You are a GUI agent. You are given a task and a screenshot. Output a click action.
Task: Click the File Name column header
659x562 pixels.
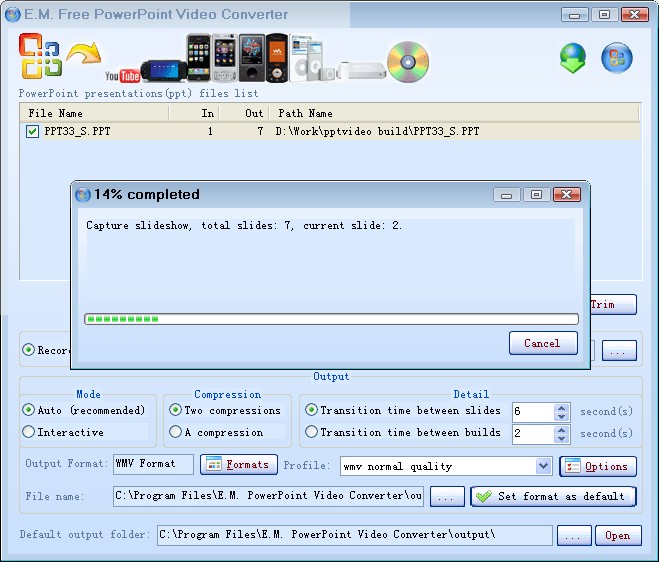94,113
